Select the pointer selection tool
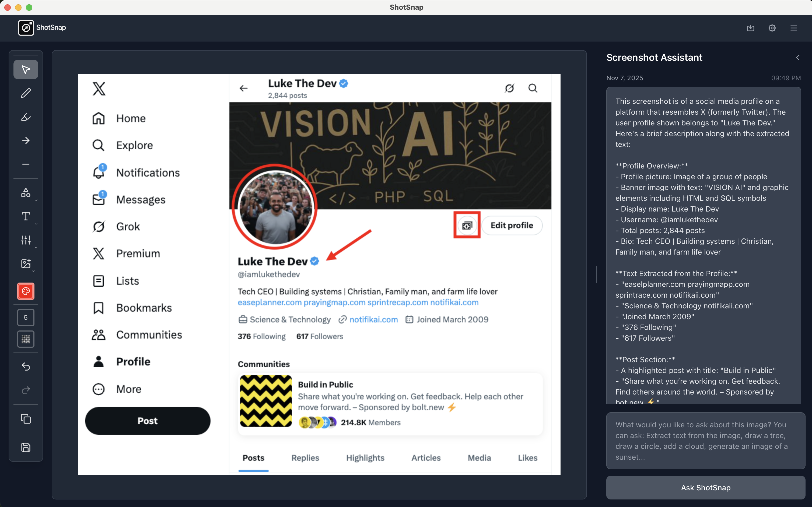The height and width of the screenshot is (507, 812). pos(26,69)
